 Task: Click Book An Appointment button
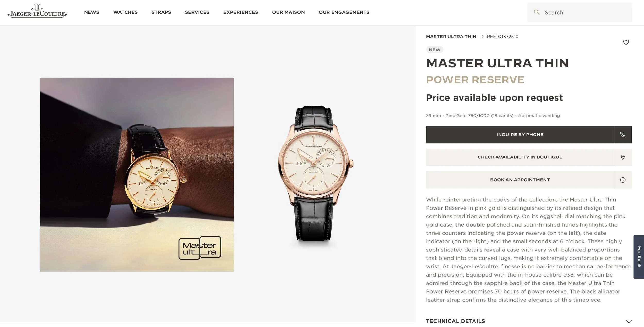(x=520, y=180)
